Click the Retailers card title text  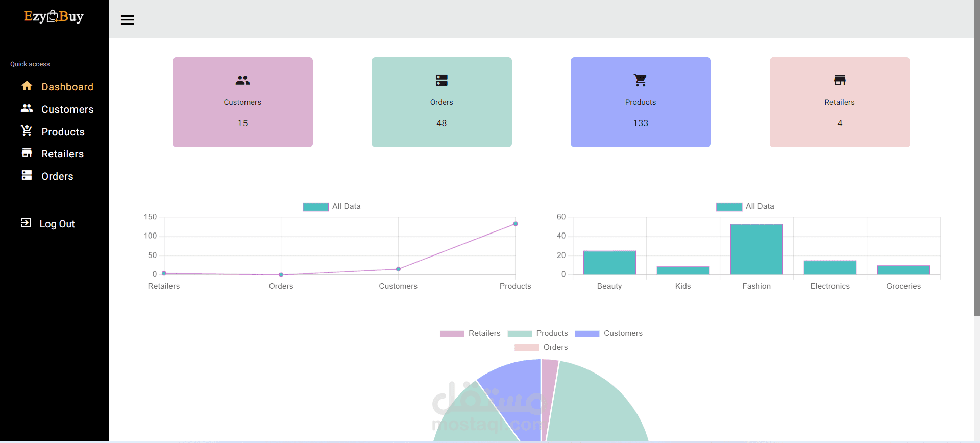point(840,102)
